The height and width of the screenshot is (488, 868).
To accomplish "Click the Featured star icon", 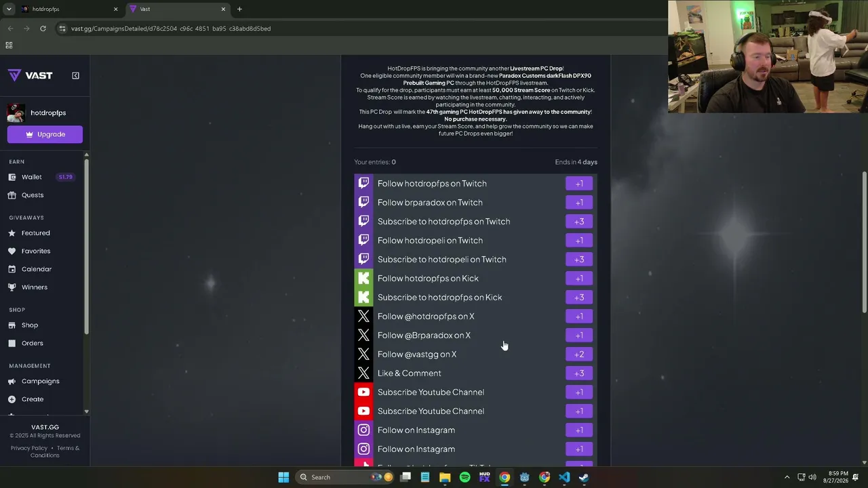I will coord(12,233).
